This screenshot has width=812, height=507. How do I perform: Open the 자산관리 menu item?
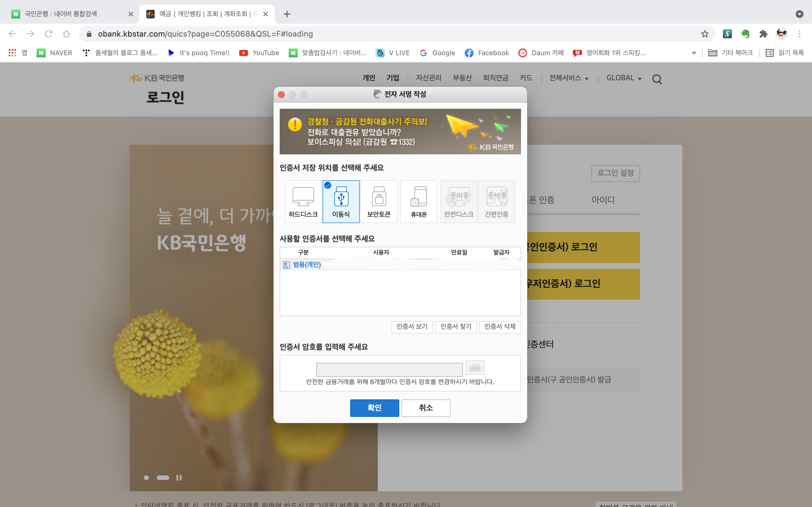(429, 78)
